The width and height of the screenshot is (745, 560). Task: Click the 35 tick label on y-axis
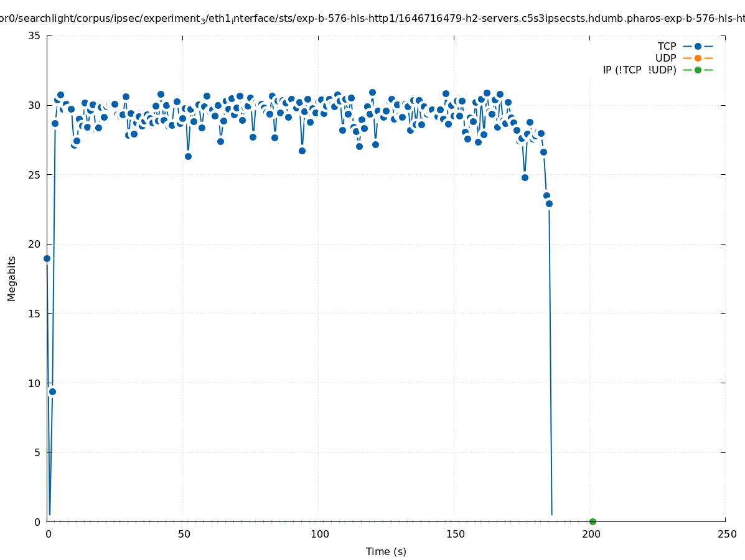coord(35,36)
